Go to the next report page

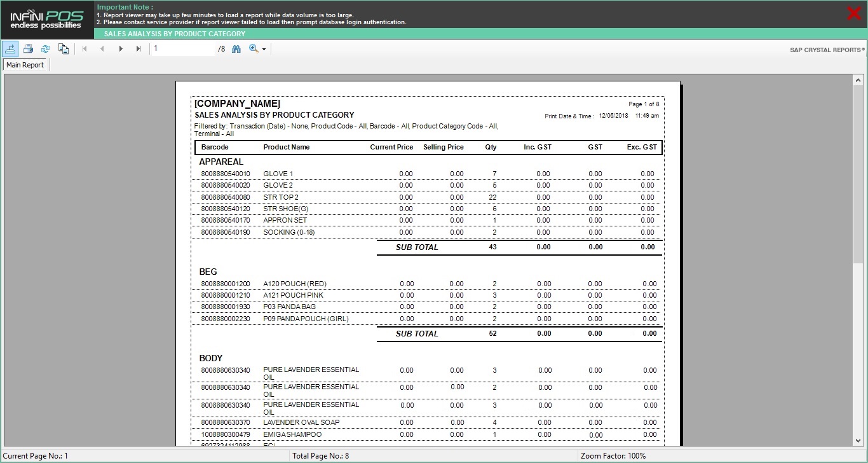pyautogui.click(x=121, y=48)
